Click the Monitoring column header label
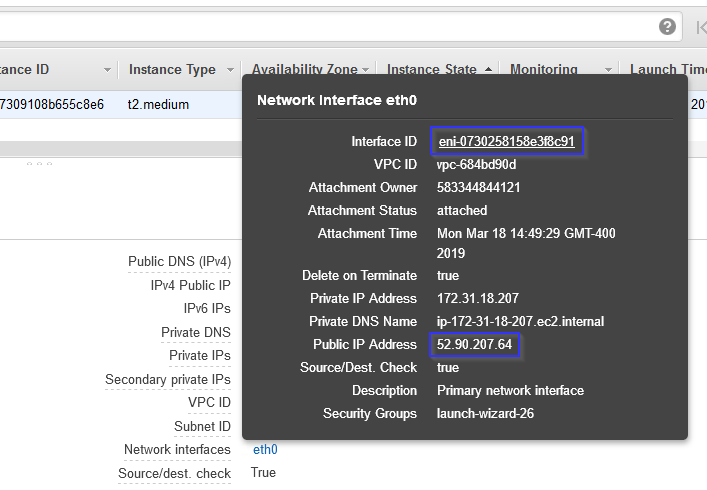Image resolution: width=707 pixels, height=490 pixels. click(x=544, y=69)
